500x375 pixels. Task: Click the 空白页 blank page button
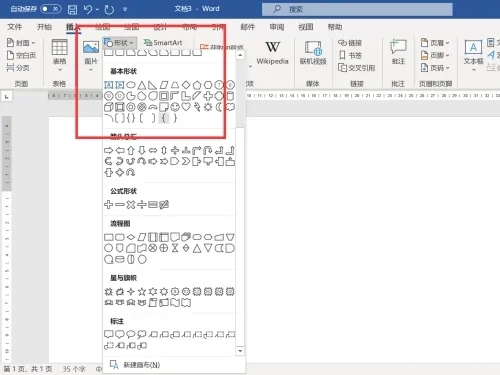pyautogui.click(x=21, y=55)
